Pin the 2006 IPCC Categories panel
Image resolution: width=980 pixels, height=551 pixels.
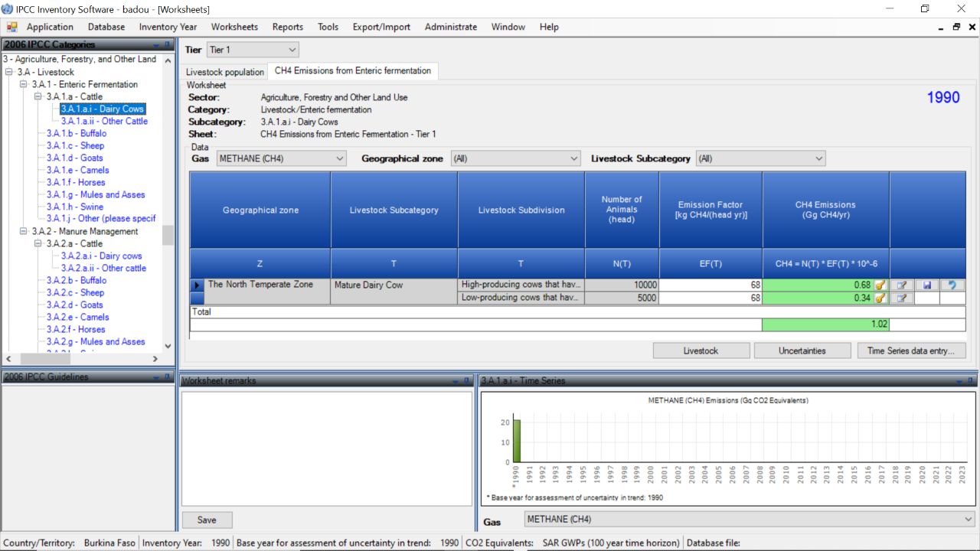coord(168,45)
